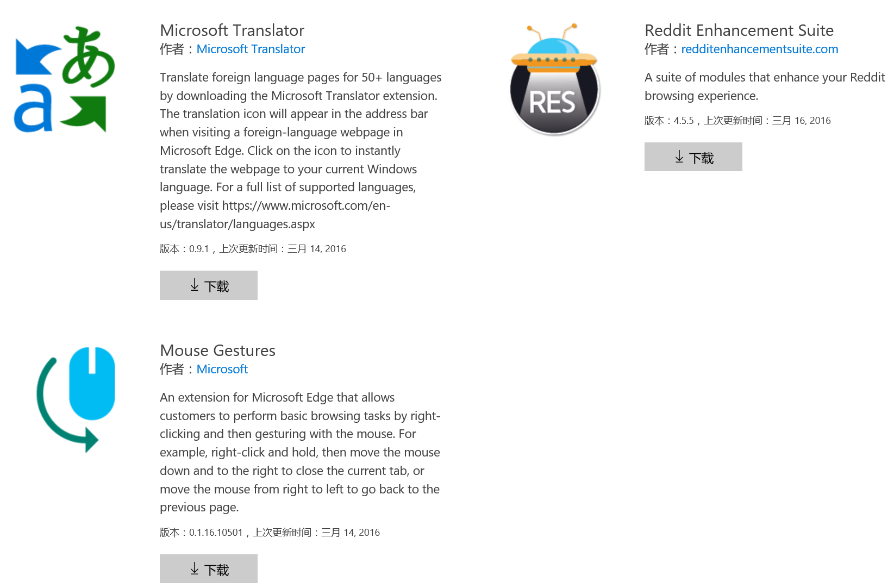Click the download arrow icon under Microsoft Translator
Screen dimensions: 894x588
pyautogui.click(x=194, y=285)
